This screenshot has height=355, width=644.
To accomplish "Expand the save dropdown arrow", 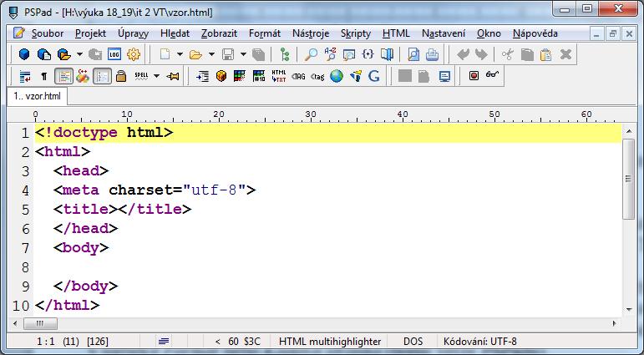I will (x=243, y=54).
